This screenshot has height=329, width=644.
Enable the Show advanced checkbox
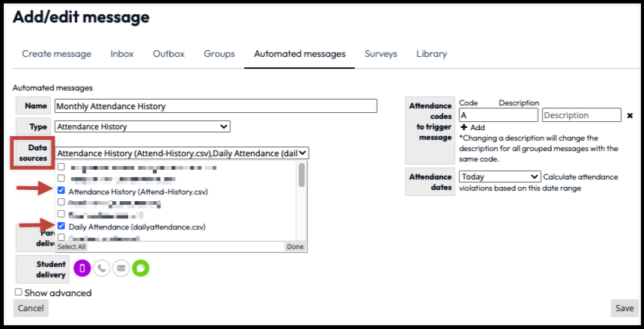(x=19, y=293)
